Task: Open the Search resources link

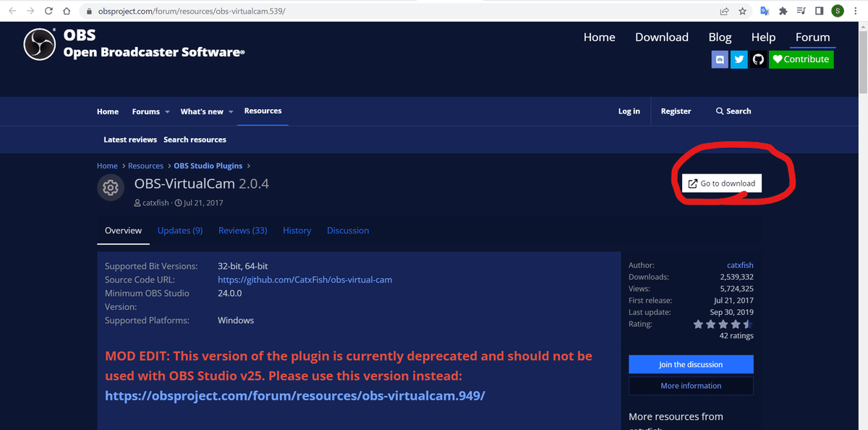Action: point(195,139)
